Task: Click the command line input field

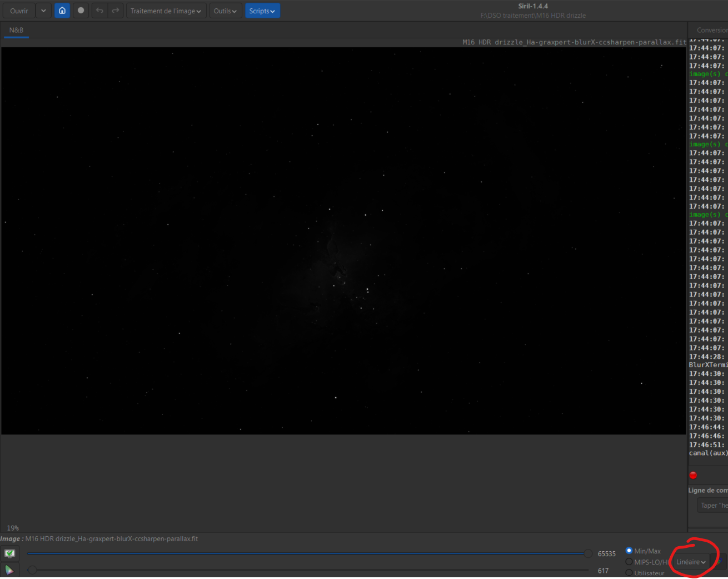Action: click(x=712, y=505)
